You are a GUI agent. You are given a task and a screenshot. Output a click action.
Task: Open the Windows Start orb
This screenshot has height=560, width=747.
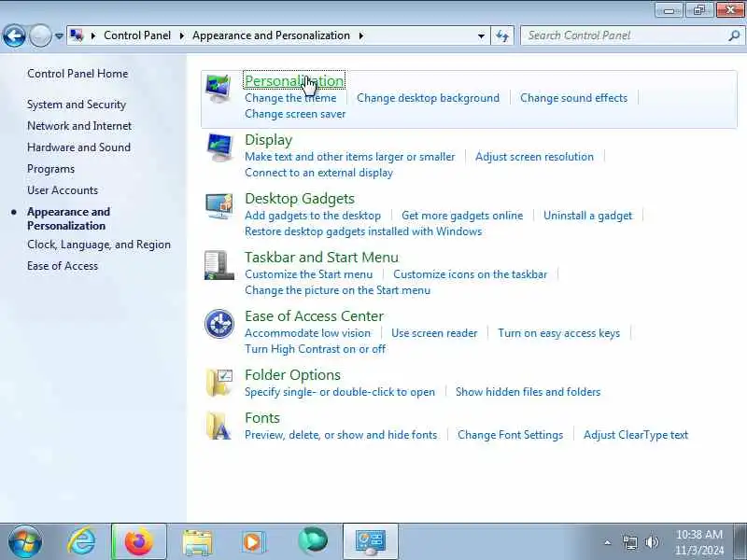25,541
